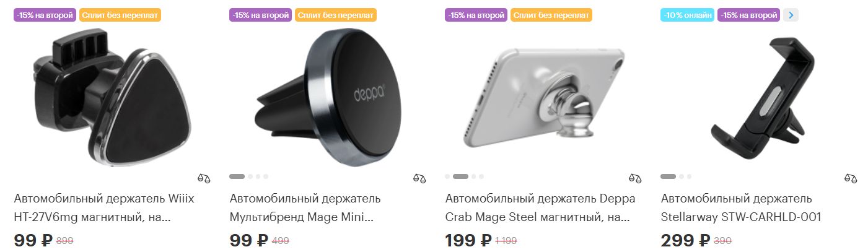The height and width of the screenshot is (252, 868).
Task: Select second image dot on Mage Mini card
Action: pyautogui.click(x=250, y=176)
